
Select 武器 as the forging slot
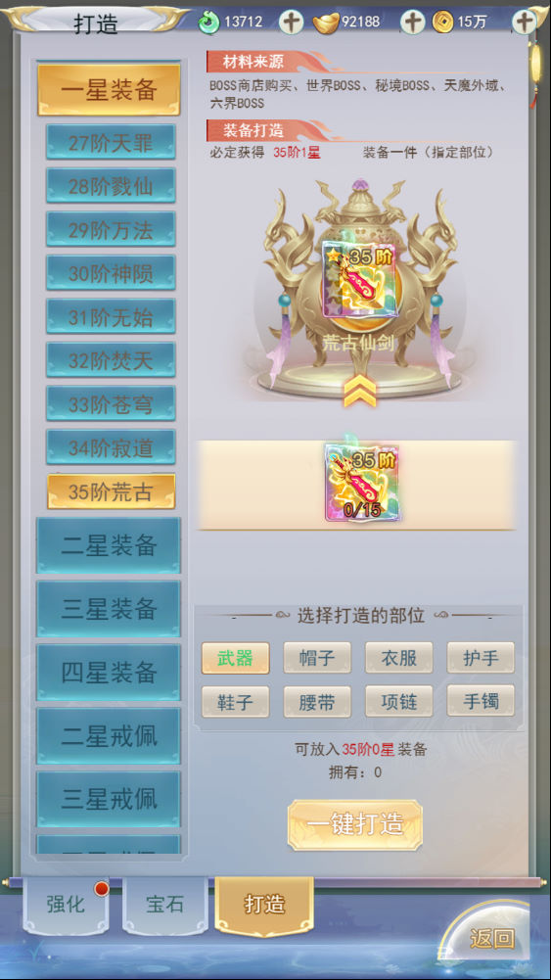(236, 658)
